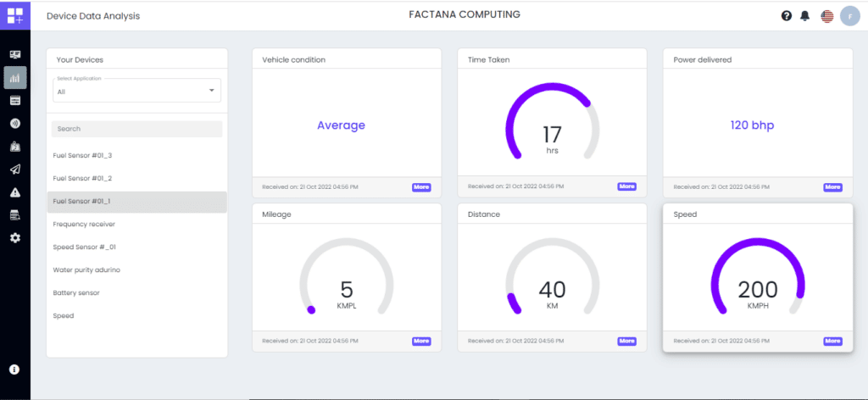Select the Speed device in list

136,316
